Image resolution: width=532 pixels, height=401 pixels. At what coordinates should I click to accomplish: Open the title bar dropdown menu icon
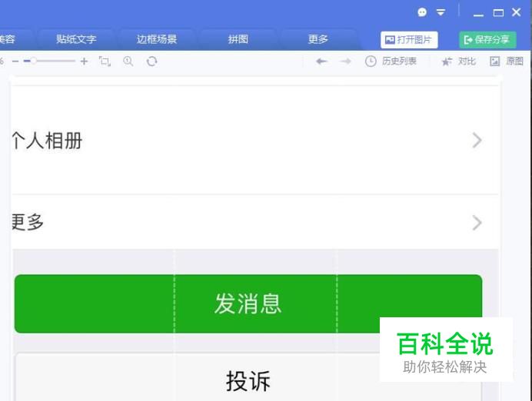click(441, 12)
